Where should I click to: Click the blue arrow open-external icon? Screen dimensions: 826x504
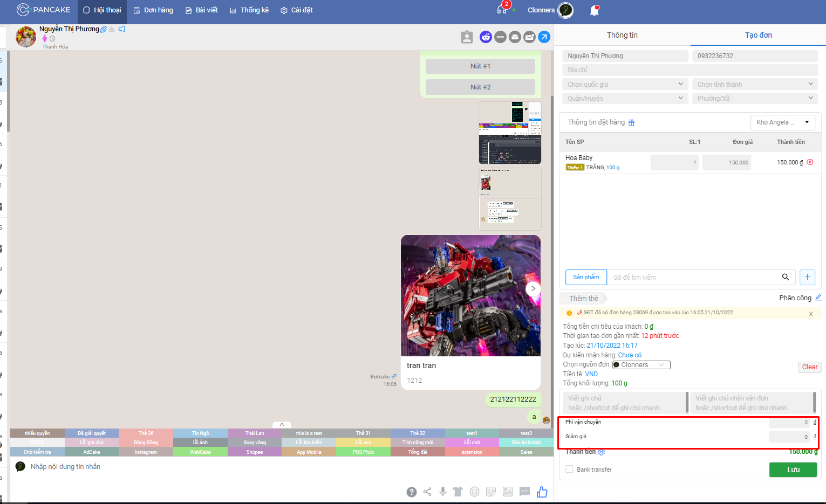(544, 37)
